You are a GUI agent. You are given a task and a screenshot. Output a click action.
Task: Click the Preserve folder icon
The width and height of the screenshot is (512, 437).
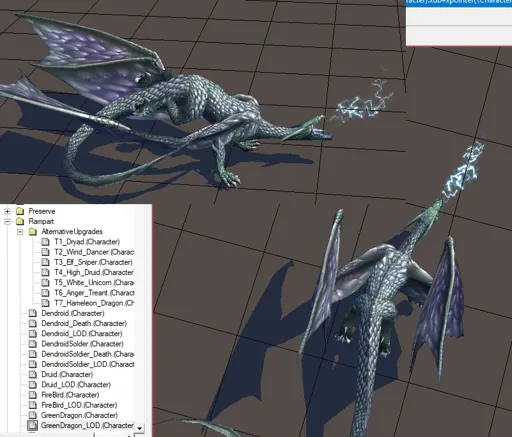pos(20,211)
